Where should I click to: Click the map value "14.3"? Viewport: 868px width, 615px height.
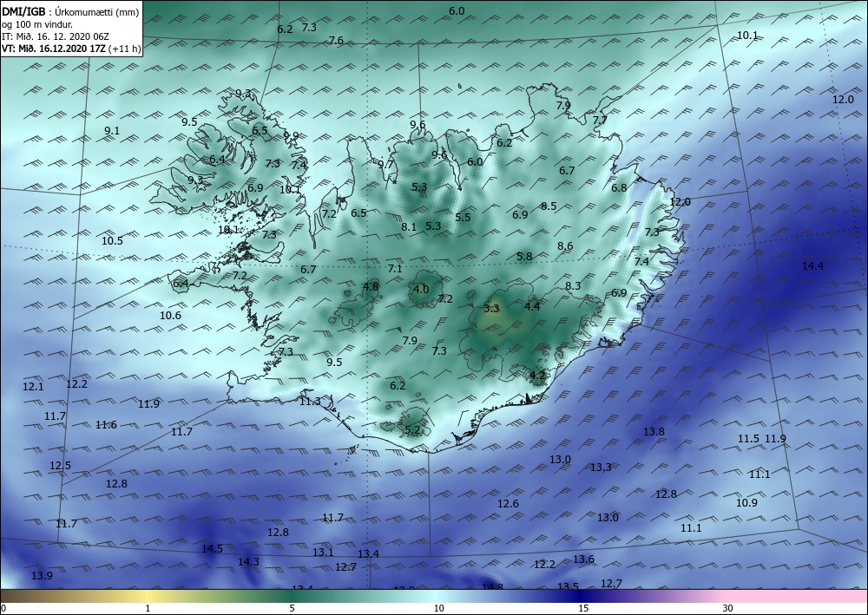248,561
